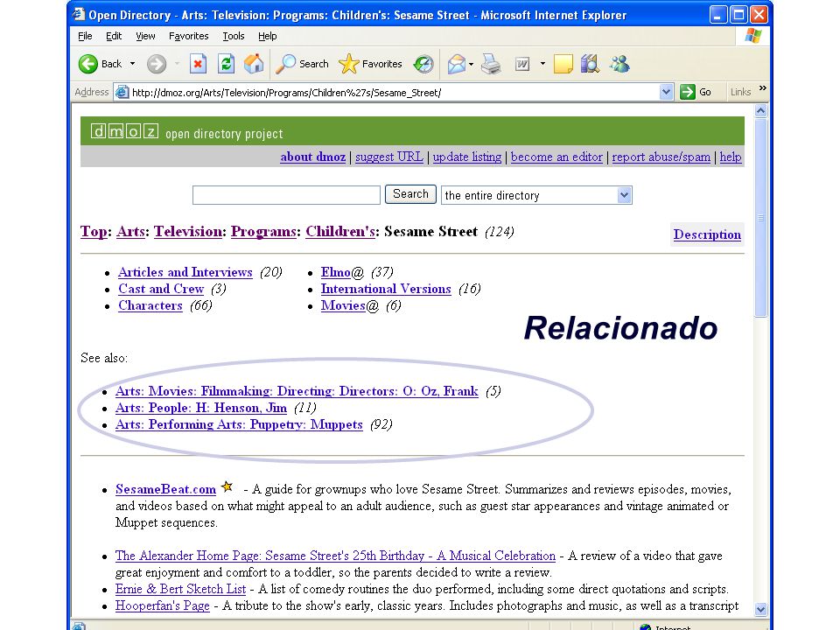Click the scrollbar down arrow
The width and height of the screenshot is (840, 630).
pyautogui.click(x=760, y=610)
